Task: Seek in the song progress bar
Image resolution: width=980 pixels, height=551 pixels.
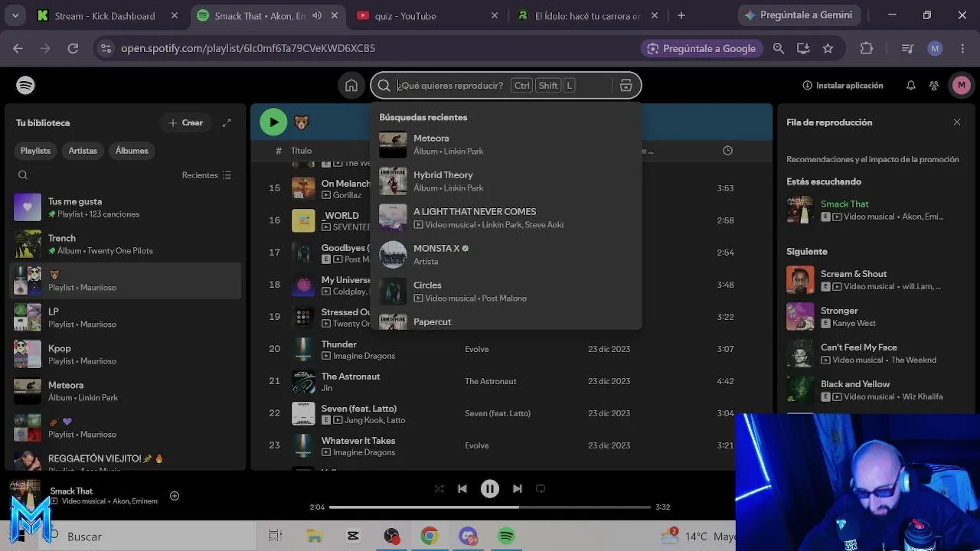Action: coord(490,507)
